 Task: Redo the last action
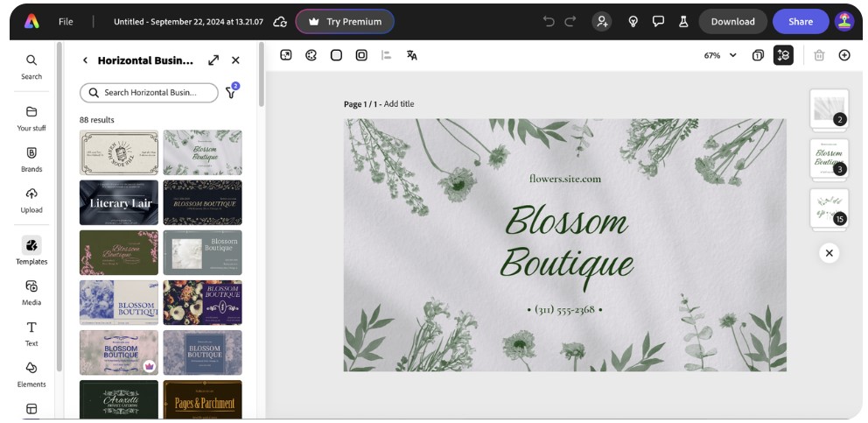click(570, 22)
